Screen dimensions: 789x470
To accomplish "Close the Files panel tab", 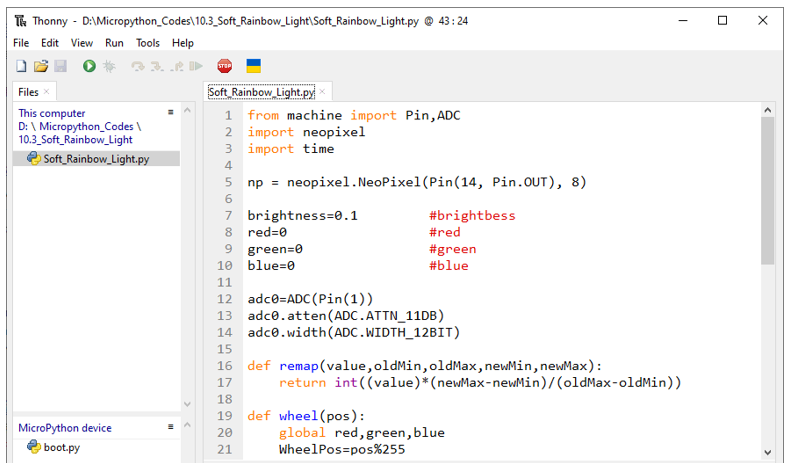I will (46, 92).
